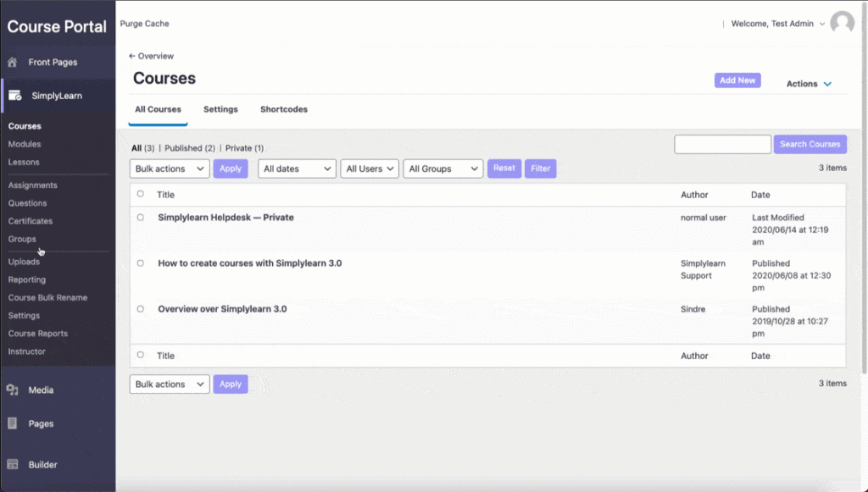
Task: Click the Pages icon in sidebar
Action: (13, 423)
